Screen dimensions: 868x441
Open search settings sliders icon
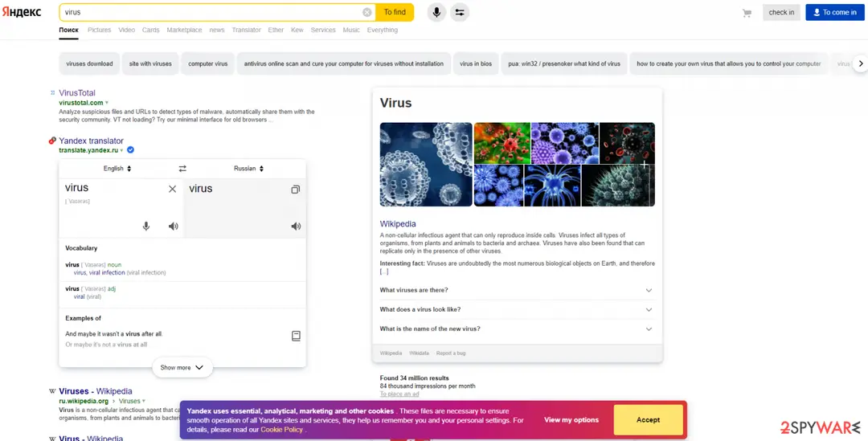[460, 12]
